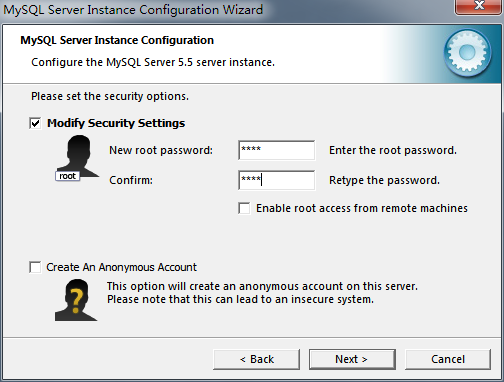Click the wizard window title bar
504x382 pixels.
227,10
